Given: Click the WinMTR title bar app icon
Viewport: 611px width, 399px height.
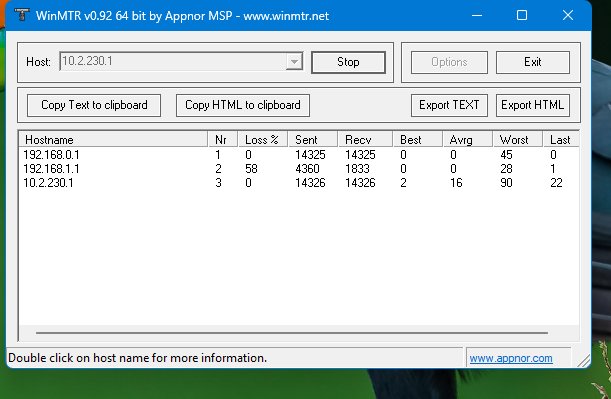Looking at the screenshot, I should 22,15.
